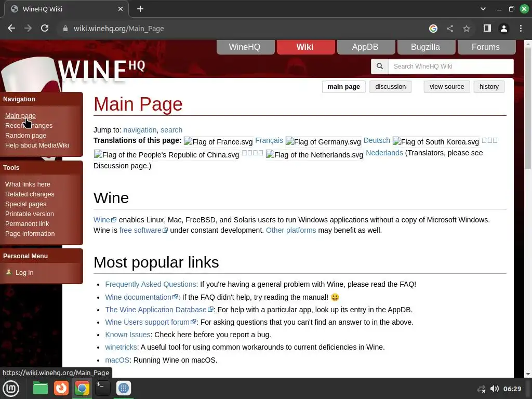The height and width of the screenshot is (399, 532).
Task: Switch to the WineHQ top tab
Action: [245, 47]
